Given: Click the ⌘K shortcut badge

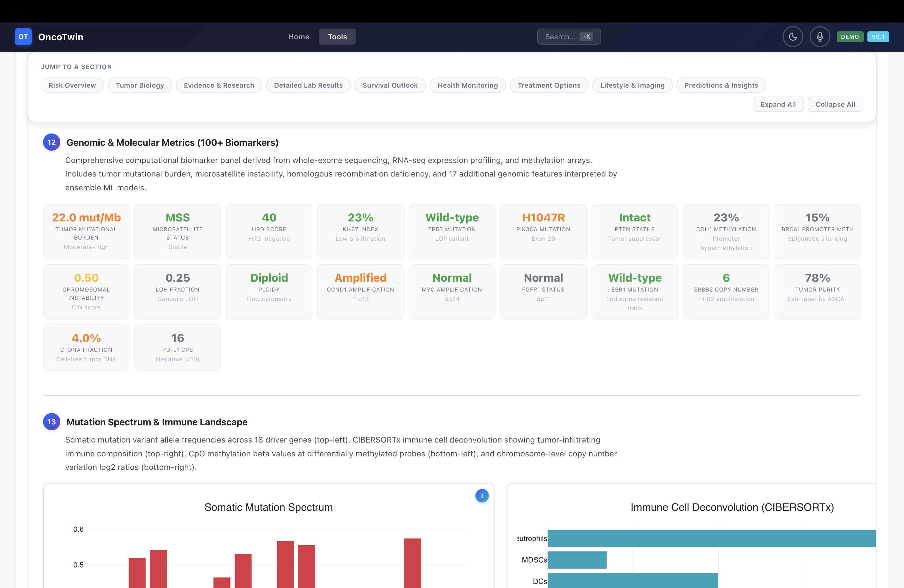Looking at the screenshot, I should (x=586, y=37).
